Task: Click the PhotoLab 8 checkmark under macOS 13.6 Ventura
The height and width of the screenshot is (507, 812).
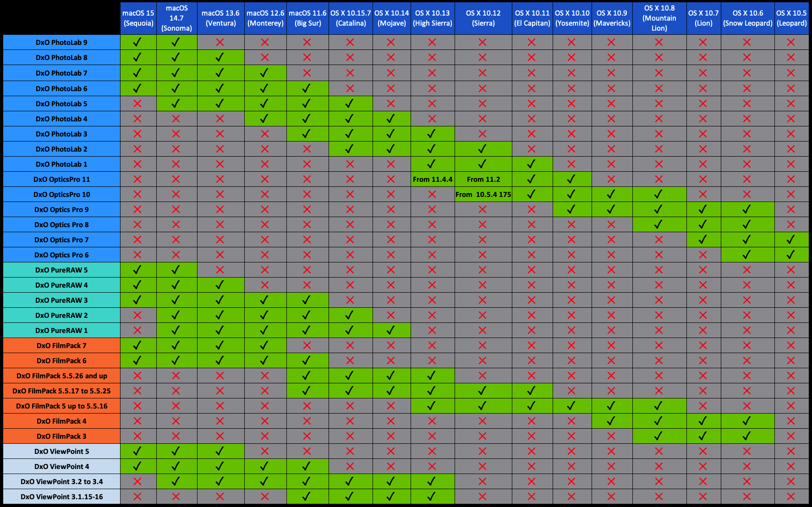Action: 220,57
